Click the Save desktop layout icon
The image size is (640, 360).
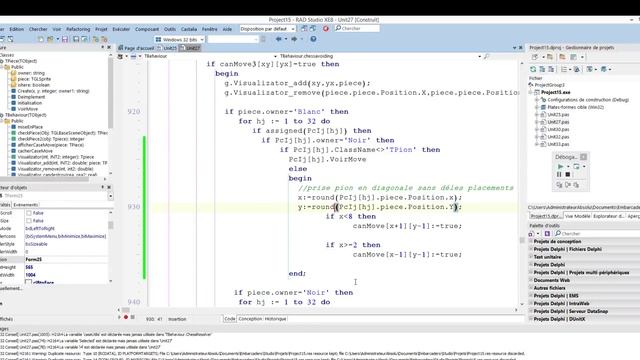click(304, 29)
